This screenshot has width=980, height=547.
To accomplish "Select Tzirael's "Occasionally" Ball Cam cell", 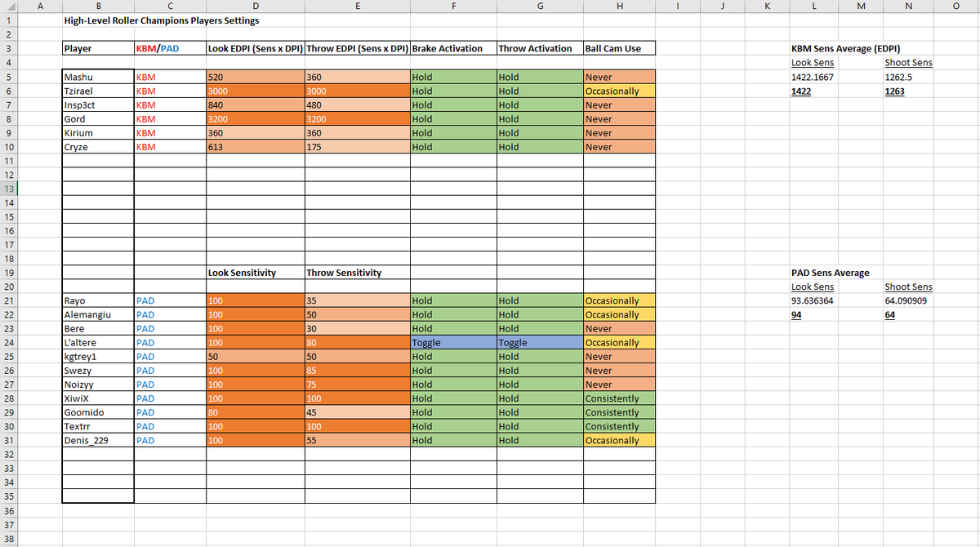I will point(619,91).
